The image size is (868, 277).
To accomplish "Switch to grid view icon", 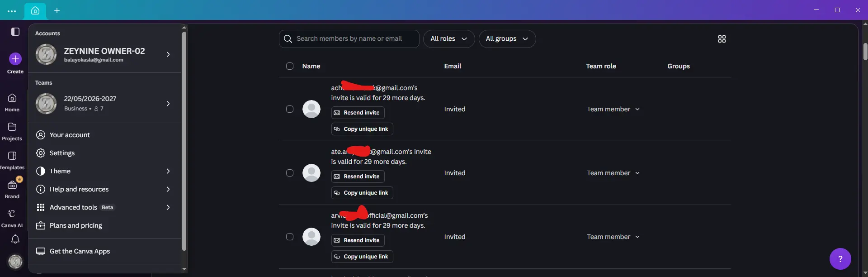I will 722,39.
